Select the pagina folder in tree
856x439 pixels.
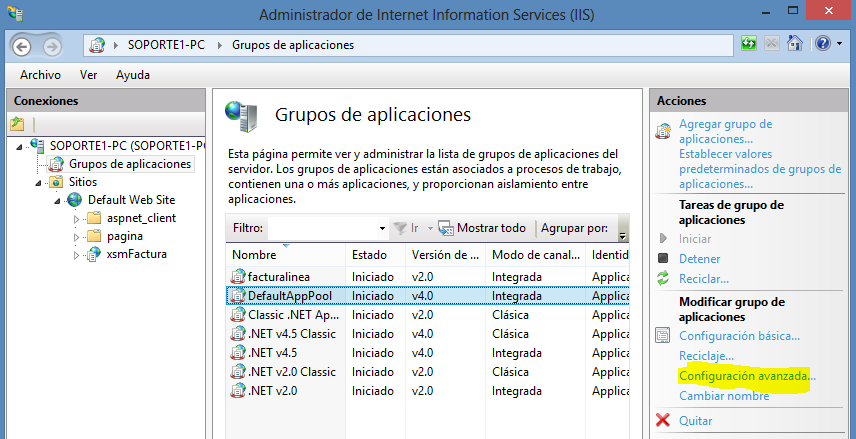click(125, 236)
